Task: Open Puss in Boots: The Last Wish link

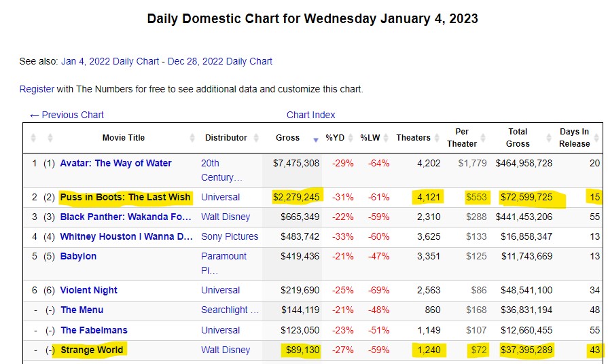Action: click(125, 197)
